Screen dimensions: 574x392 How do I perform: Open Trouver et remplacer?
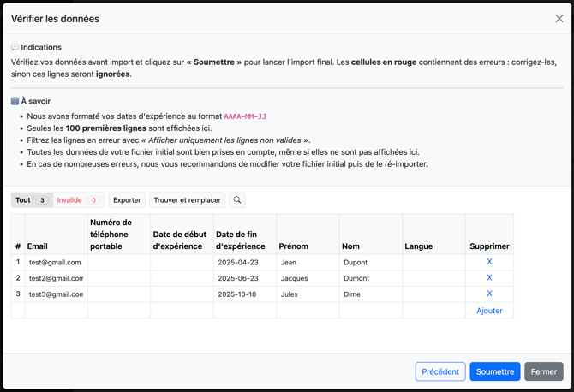point(187,200)
